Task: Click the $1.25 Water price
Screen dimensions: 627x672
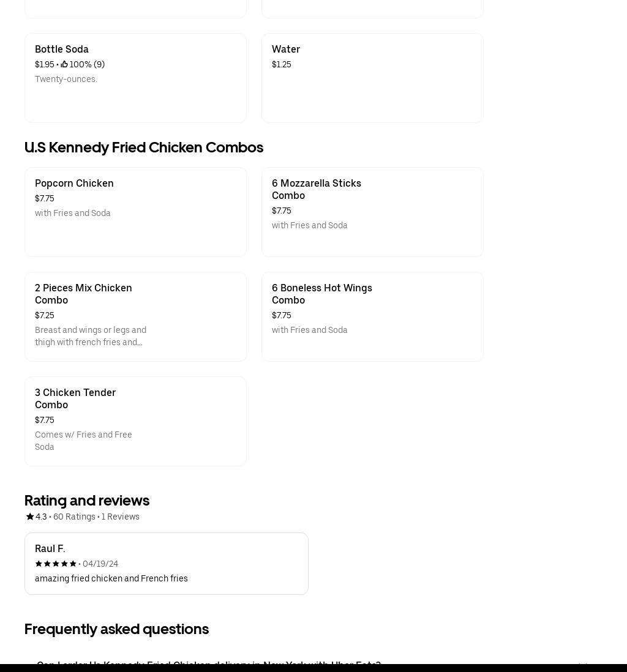Action: [x=282, y=64]
